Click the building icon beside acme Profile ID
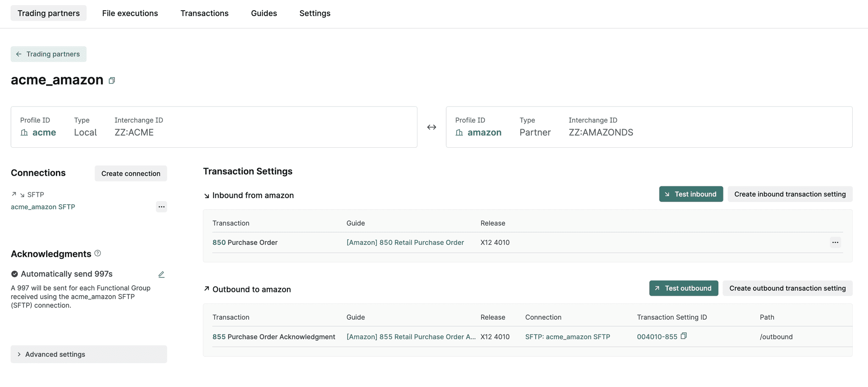This screenshot has height=387, width=868. click(x=24, y=132)
